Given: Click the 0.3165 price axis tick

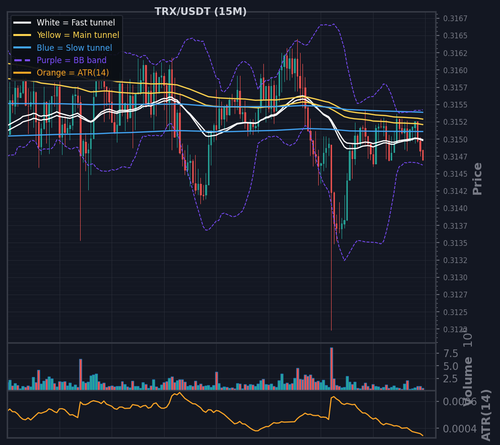Looking at the screenshot, I should click(455, 36).
